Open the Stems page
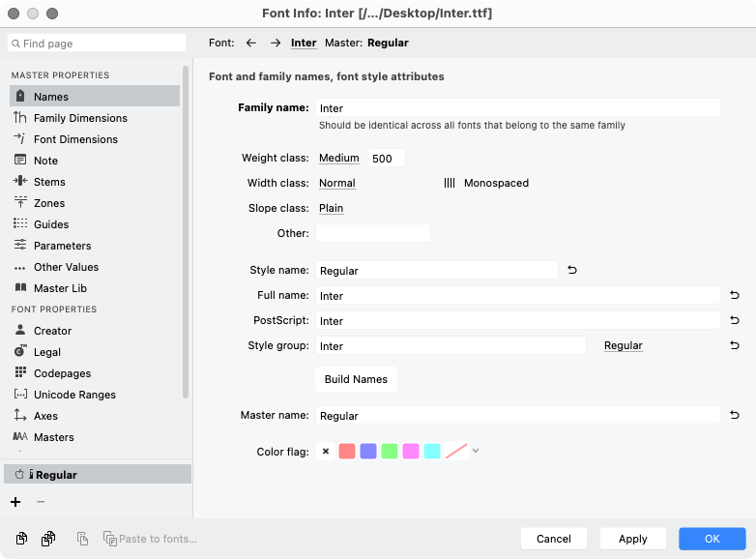Screen dimensions: 756x559 click(x=95, y=182)
